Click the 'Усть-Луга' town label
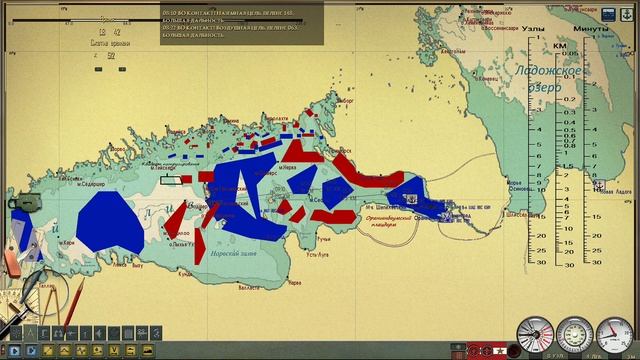The width and height of the screenshot is (640, 360). click(x=318, y=255)
